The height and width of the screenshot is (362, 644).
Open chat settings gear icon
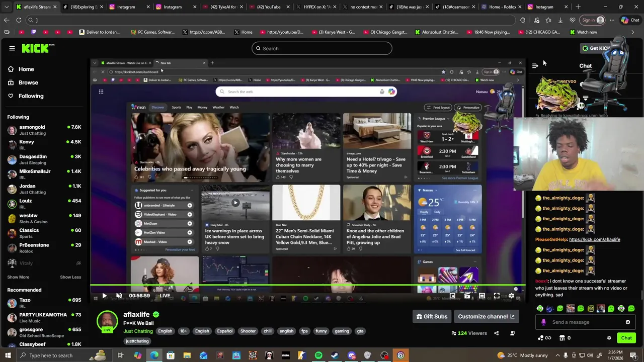click(609, 338)
